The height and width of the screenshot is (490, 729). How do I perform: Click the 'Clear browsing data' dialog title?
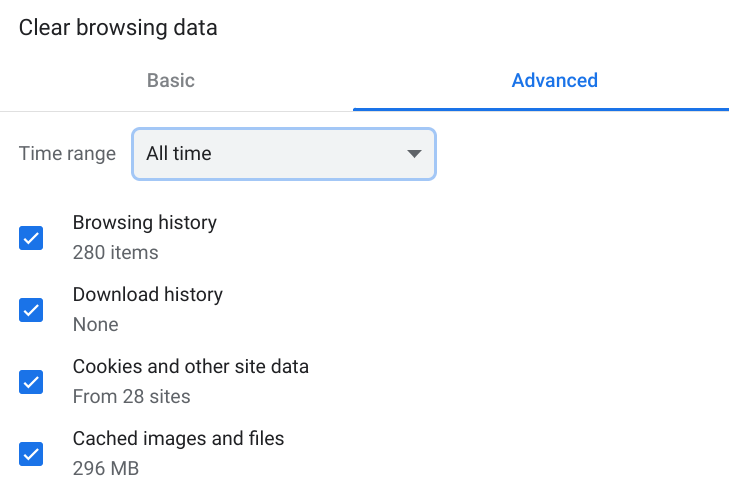118,28
